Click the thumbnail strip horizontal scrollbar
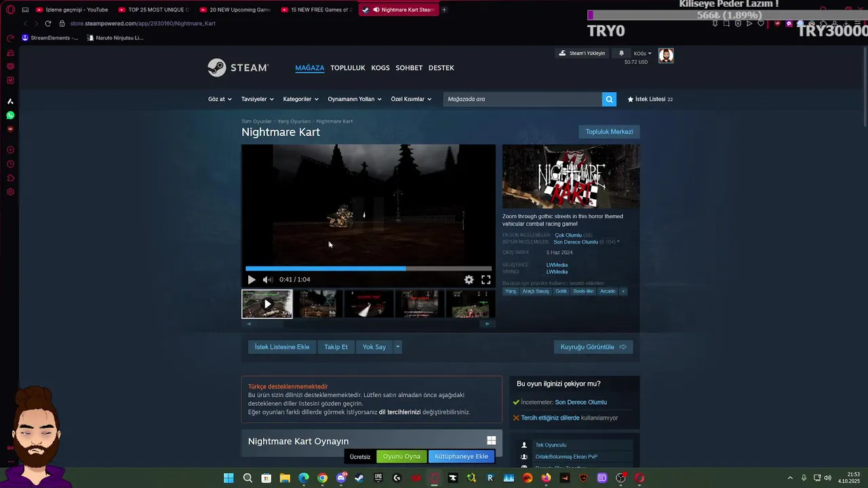Viewport: 868px width, 488px height. tap(368, 323)
